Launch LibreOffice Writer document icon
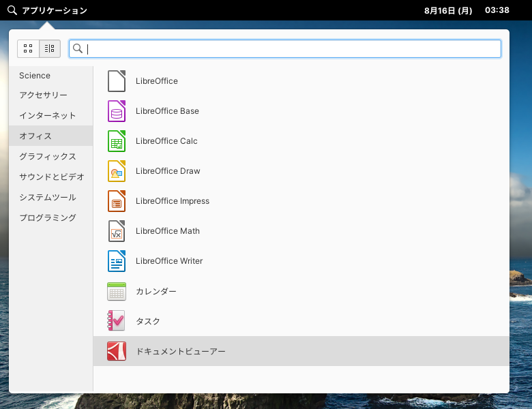This screenshot has width=532, height=409. 117,261
